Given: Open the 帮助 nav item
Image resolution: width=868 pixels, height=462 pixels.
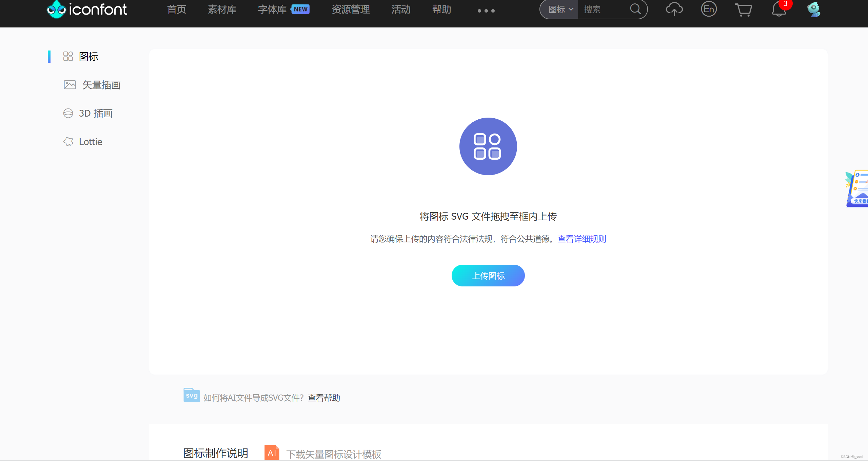Looking at the screenshot, I should [442, 9].
